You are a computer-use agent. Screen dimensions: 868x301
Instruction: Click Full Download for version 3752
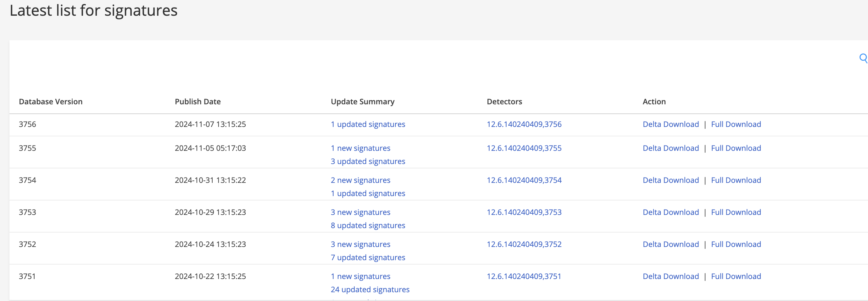click(x=736, y=244)
